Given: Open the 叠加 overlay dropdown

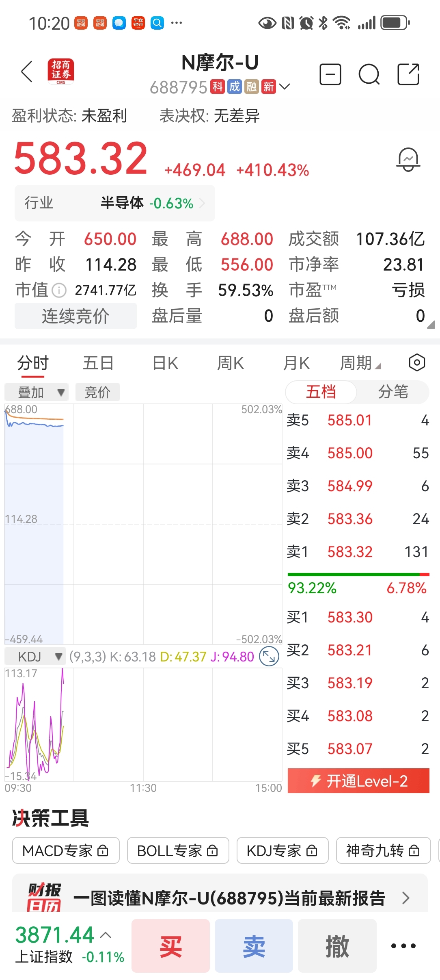Looking at the screenshot, I should 37,392.
